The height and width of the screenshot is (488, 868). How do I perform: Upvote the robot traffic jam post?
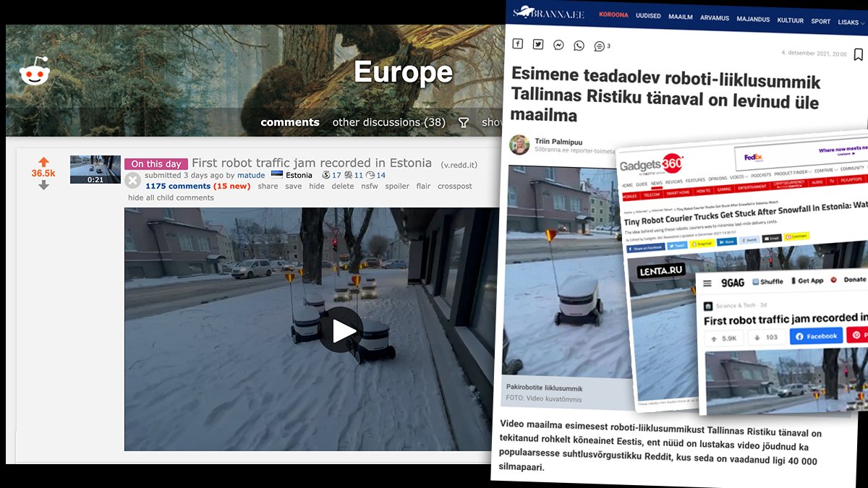click(x=43, y=162)
